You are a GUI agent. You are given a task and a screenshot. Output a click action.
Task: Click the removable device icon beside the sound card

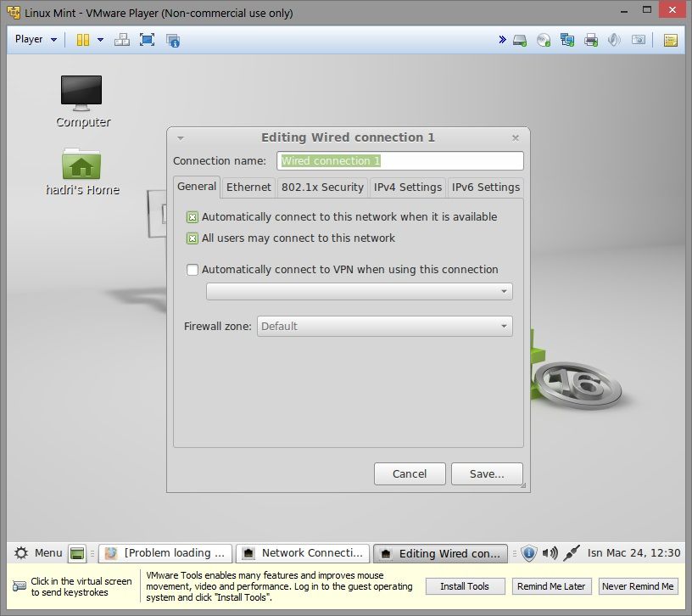tap(639, 40)
